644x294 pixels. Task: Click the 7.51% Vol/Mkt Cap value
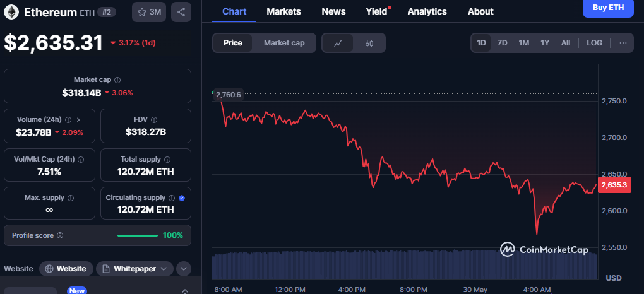(49, 172)
